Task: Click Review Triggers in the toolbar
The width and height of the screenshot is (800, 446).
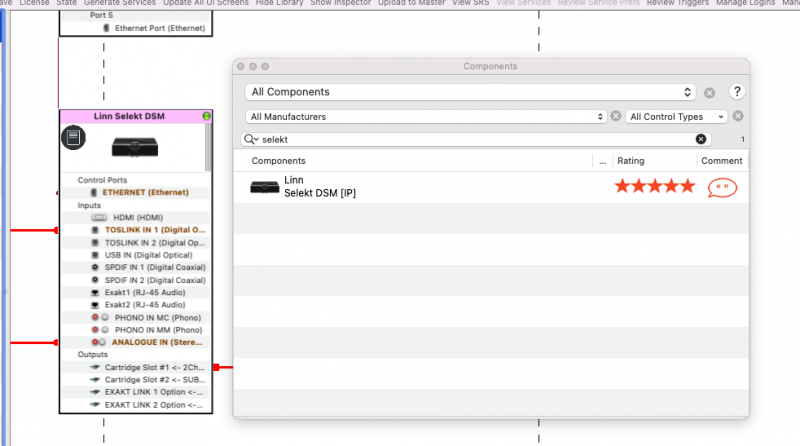Action: point(678,3)
